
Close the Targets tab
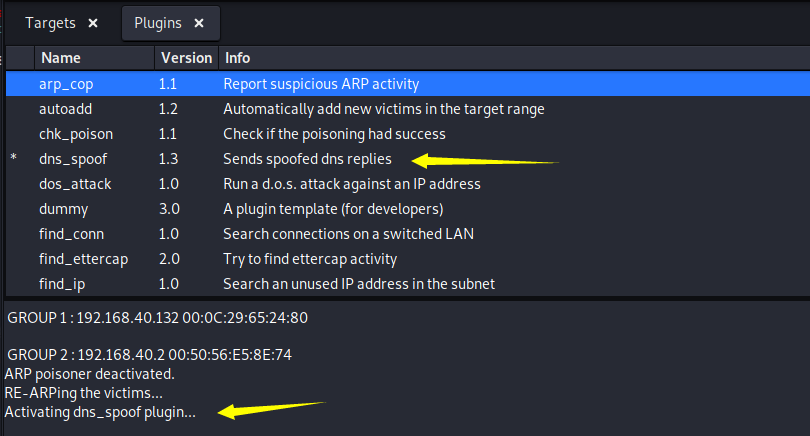coord(93,23)
